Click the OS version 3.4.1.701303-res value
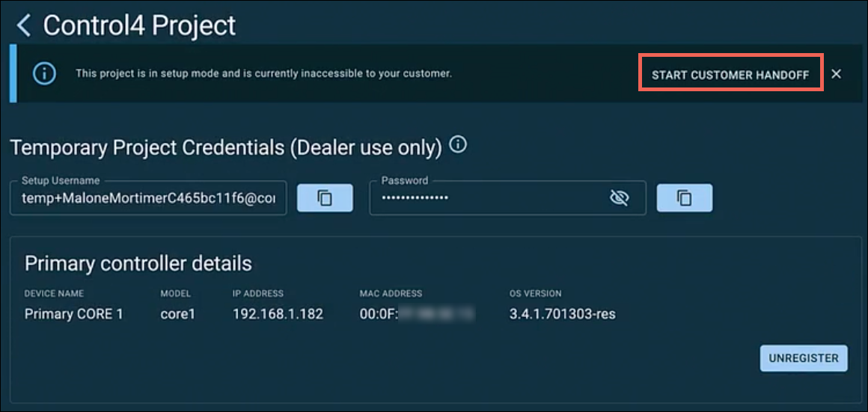 point(563,315)
